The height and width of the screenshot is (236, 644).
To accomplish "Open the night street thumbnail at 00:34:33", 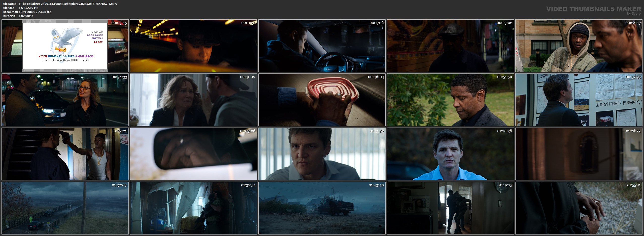I will click(65, 100).
